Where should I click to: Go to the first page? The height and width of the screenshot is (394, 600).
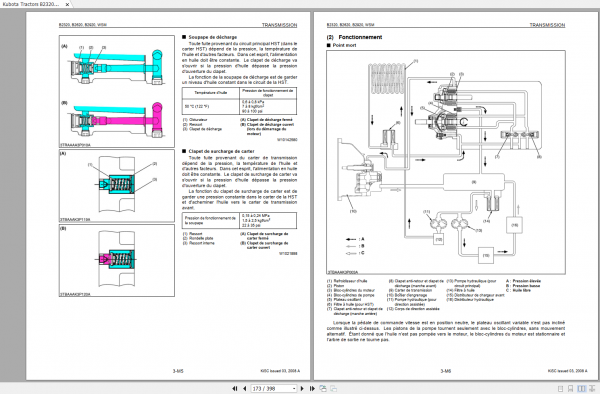235,388
